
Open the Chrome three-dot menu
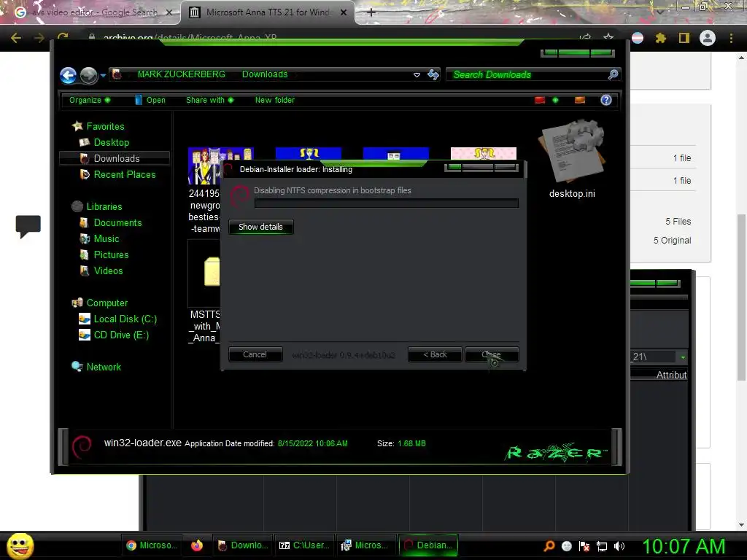[x=731, y=38]
